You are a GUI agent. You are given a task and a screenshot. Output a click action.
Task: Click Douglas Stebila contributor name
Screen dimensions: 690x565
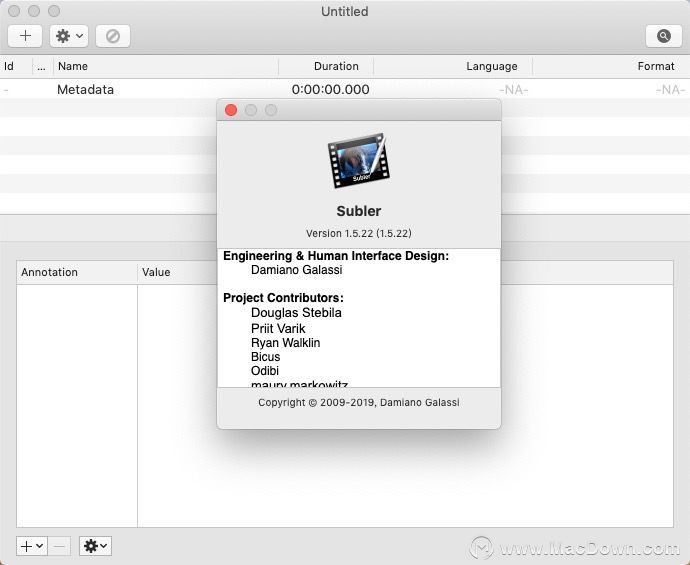point(296,313)
